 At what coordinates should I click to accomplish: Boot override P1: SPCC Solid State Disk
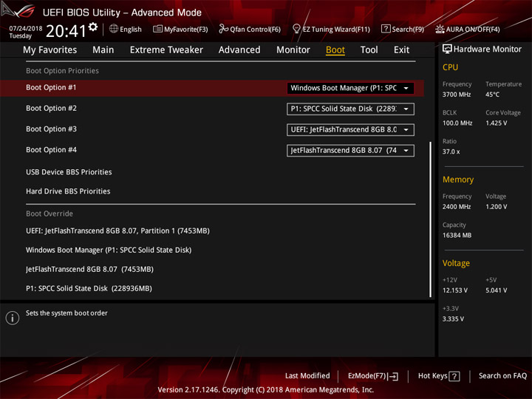(89, 288)
